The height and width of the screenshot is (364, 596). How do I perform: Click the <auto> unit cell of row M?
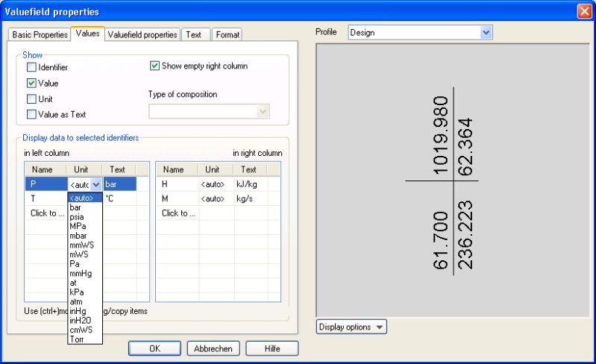216,198
